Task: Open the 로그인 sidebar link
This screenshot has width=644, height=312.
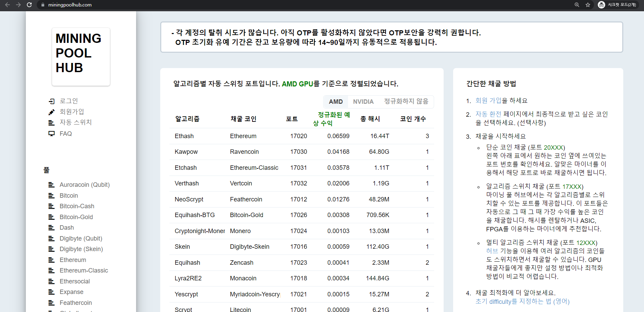Action: pos(69,101)
